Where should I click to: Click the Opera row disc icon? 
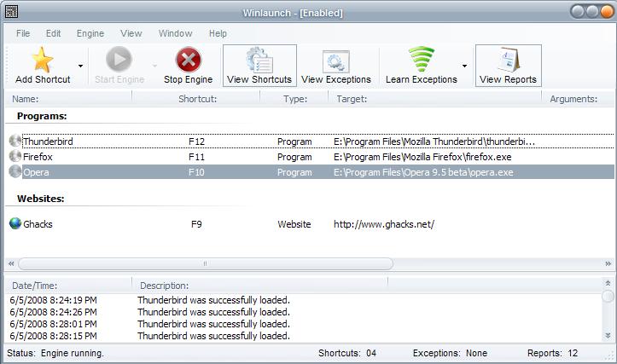click(15, 171)
